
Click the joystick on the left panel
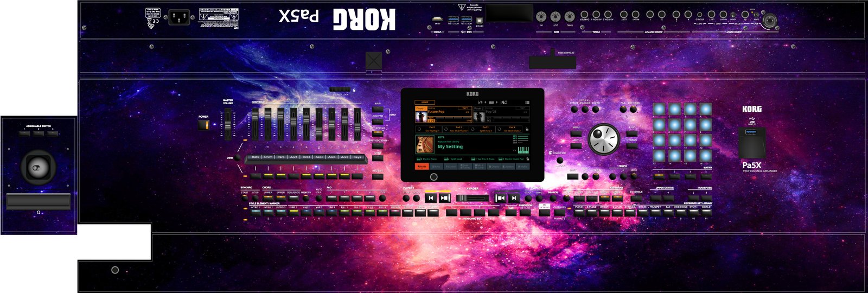[x=38, y=168]
